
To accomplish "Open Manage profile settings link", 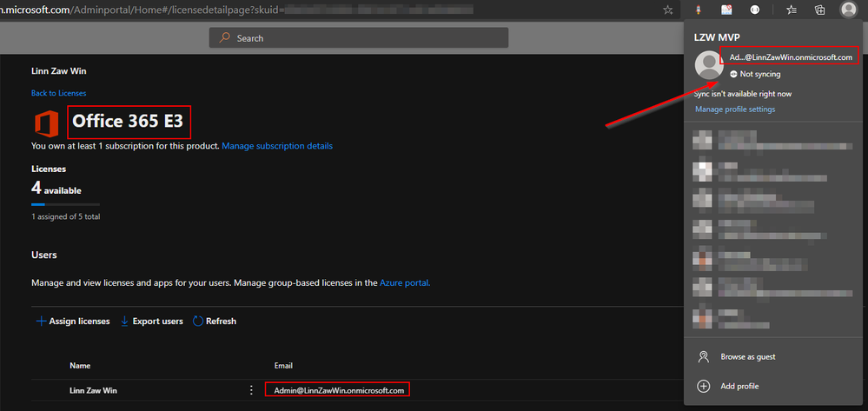I will tap(735, 109).
